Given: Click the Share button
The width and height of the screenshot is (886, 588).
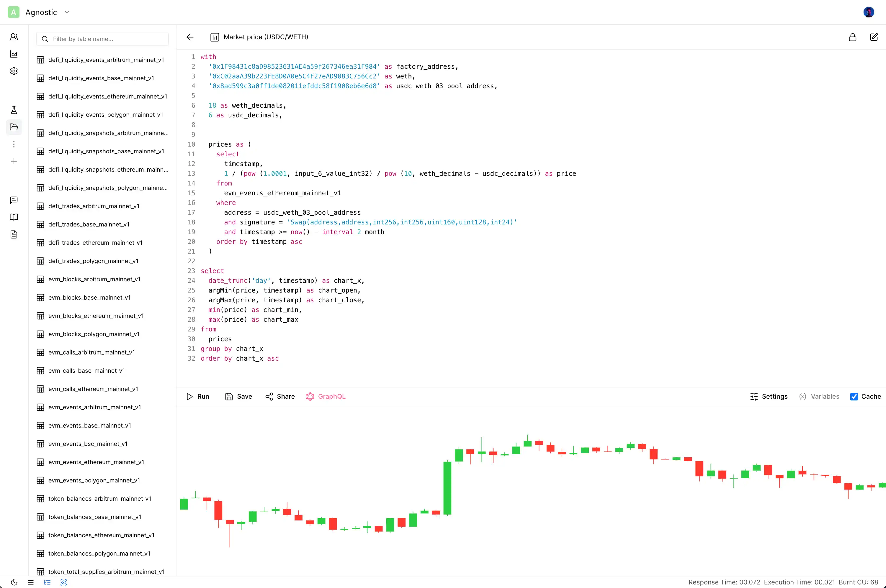Looking at the screenshot, I should 280,396.
